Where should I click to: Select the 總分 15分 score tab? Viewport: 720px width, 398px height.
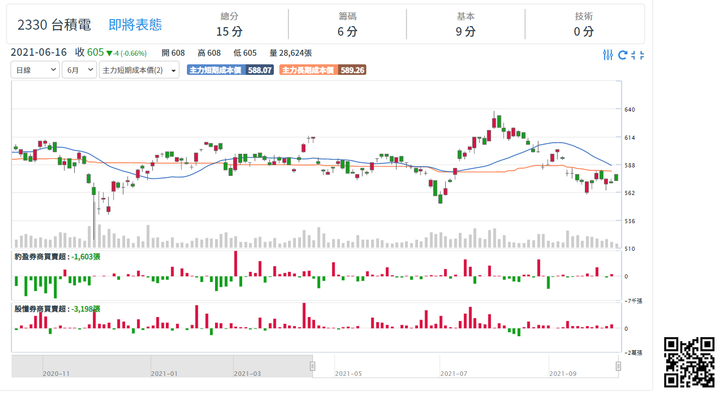point(229,25)
